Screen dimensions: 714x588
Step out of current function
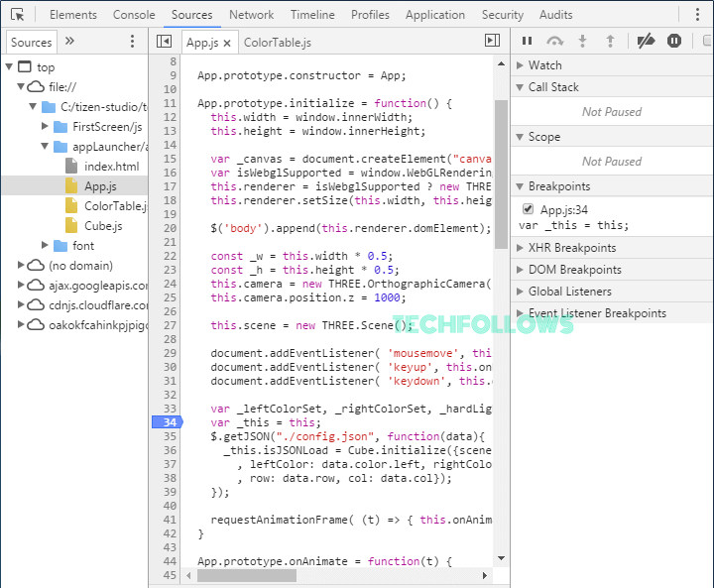click(610, 41)
